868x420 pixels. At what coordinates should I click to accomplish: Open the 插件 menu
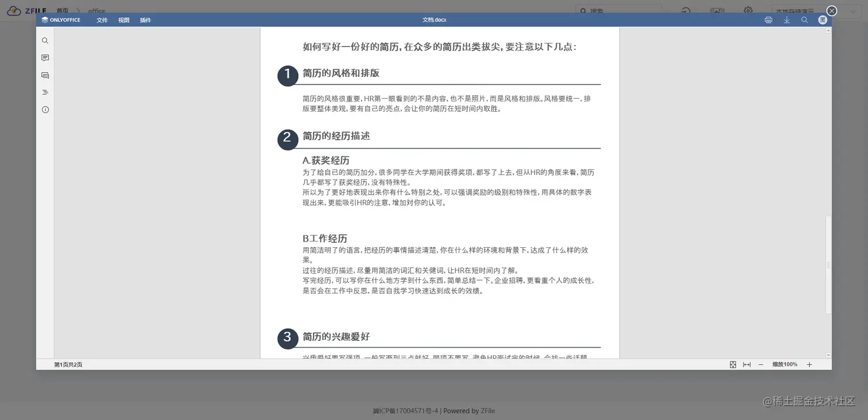146,20
